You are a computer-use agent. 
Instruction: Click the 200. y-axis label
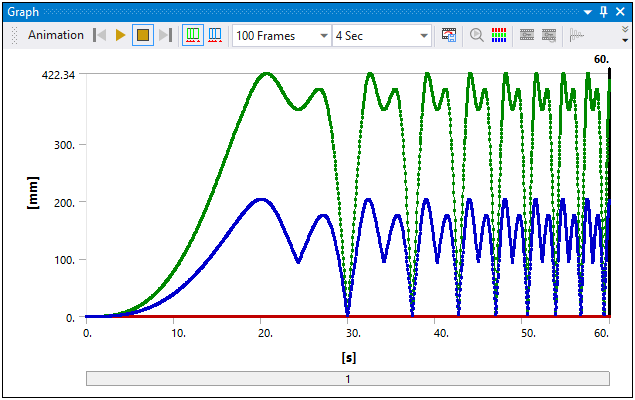coord(64,202)
